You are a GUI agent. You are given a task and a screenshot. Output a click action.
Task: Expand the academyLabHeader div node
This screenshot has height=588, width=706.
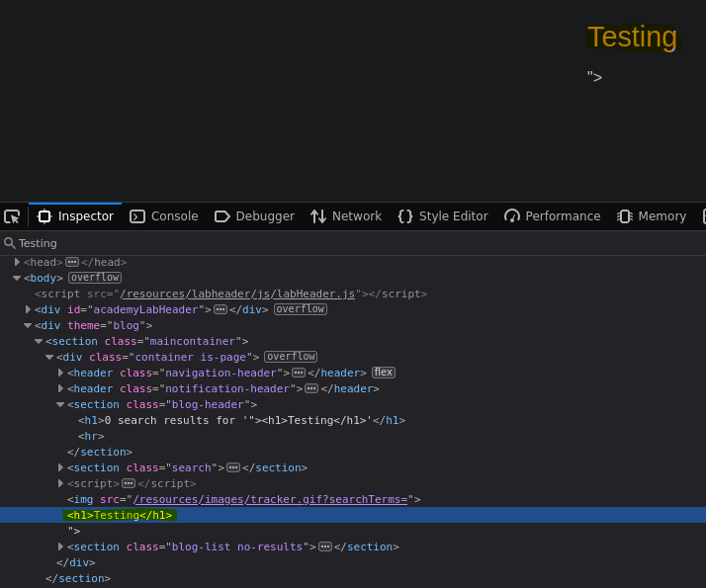(28, 309)
